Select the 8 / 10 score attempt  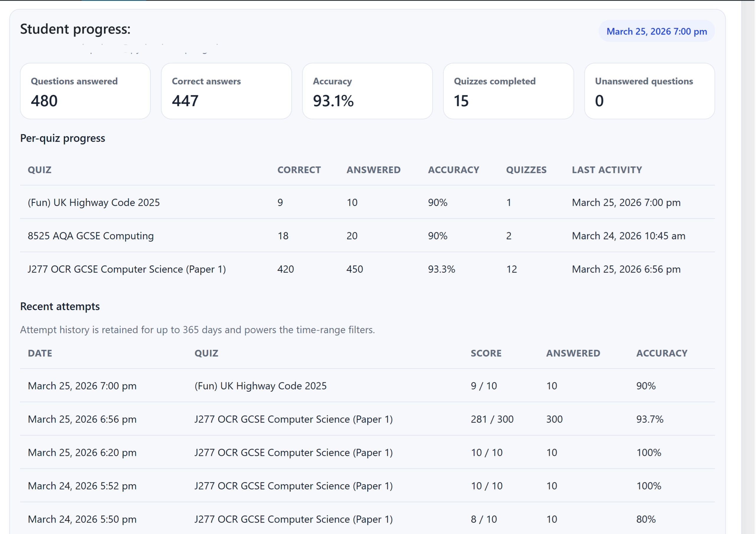(483, 519)
